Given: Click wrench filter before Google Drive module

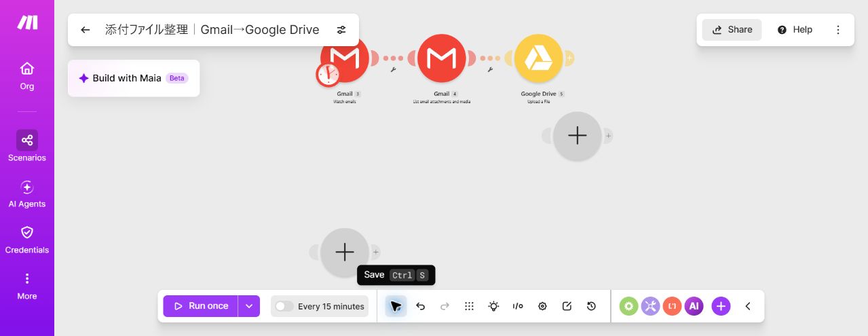Looking at the screenshot, I should 490,69.
